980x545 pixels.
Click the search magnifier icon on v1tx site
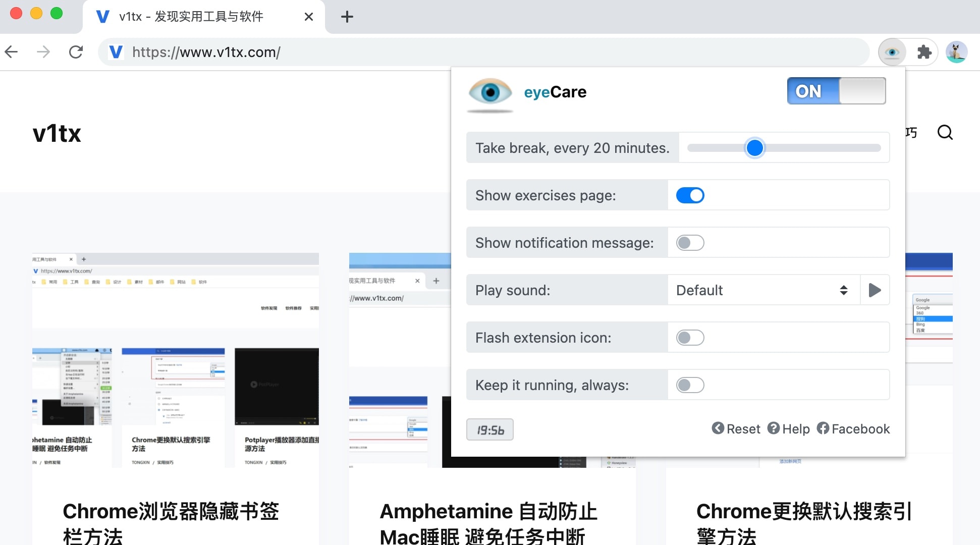945,133
